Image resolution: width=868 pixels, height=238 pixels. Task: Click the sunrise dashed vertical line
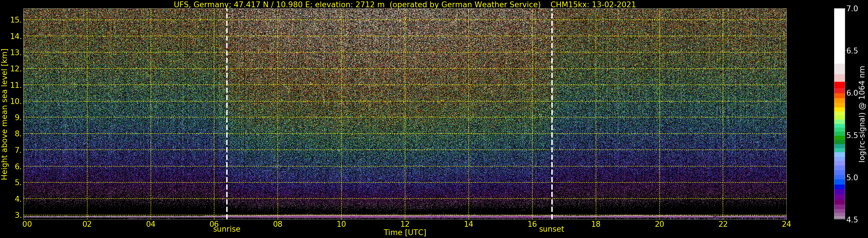pyautogui.click(x=227, y=114)
